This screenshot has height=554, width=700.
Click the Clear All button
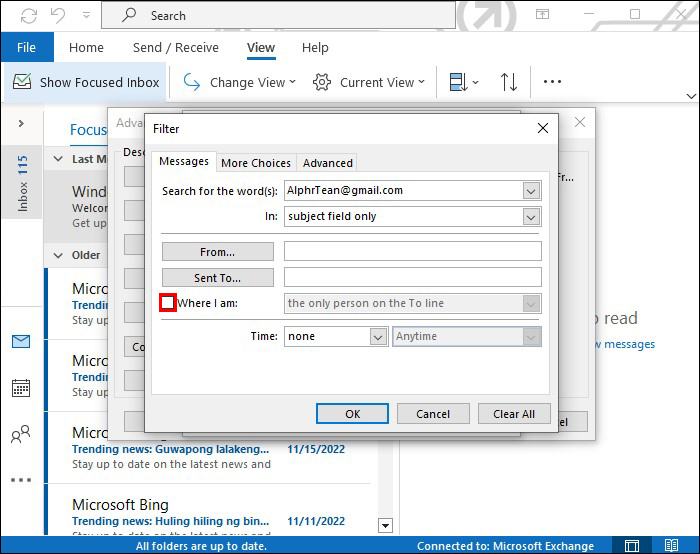click(514, 414)
